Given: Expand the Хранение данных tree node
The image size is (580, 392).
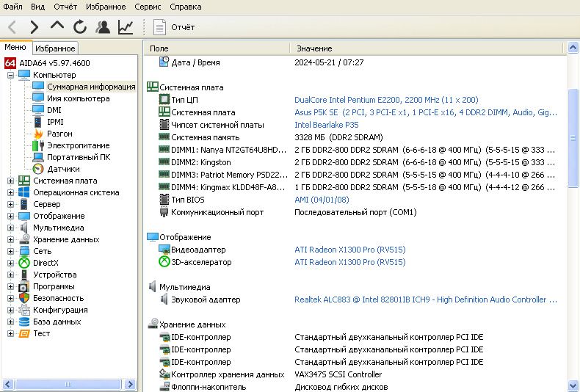Looking at the screenshot, I should point(11,239).
